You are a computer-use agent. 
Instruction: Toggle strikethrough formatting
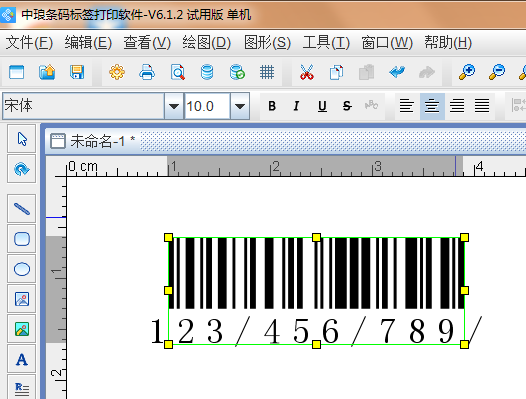(347, 106)
